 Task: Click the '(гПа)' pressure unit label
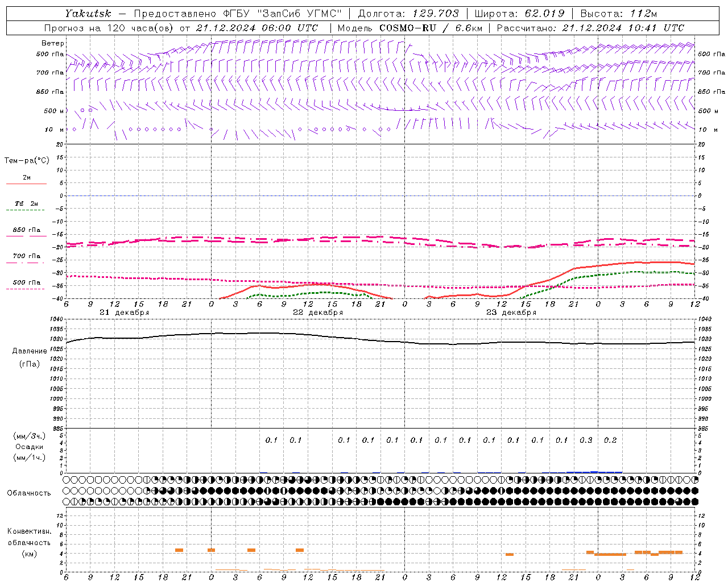(30, 364)
